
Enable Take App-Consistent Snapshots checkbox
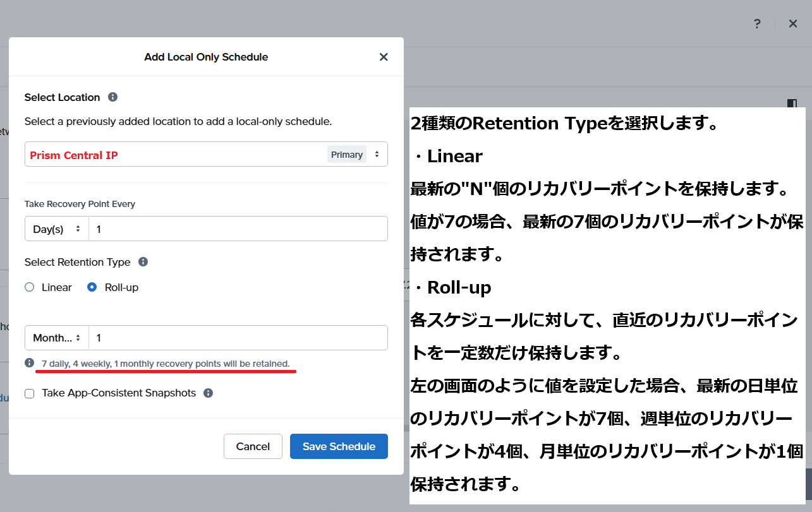[29, 393]
